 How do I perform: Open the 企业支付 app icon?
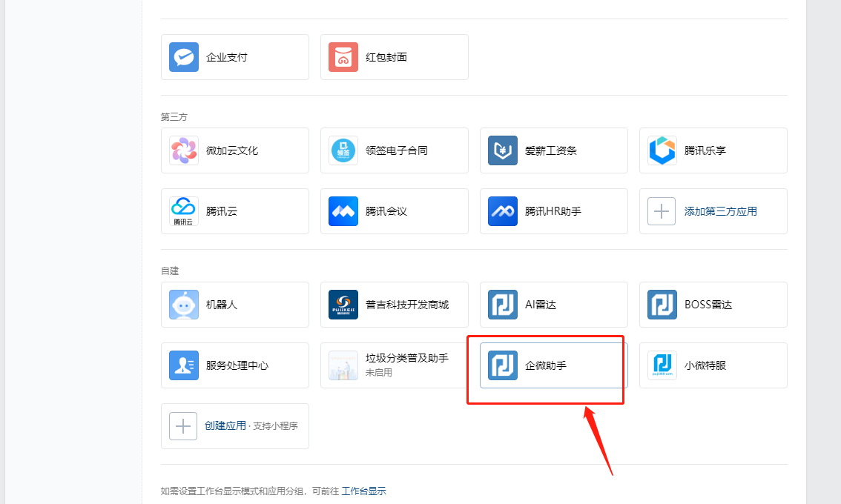click(184, 57)
